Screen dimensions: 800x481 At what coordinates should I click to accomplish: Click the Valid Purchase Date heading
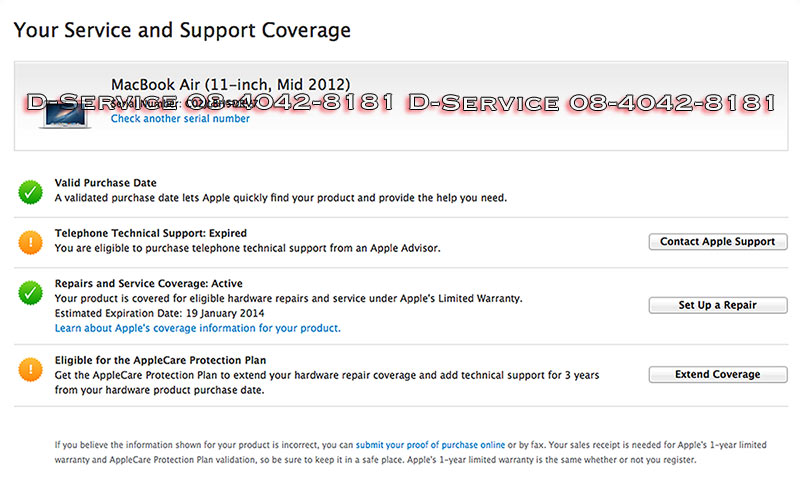[x=105, y=183]
